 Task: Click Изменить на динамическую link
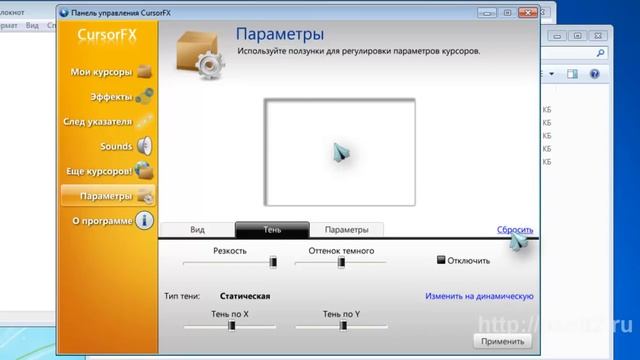pyautogui.click(x=479, y=296)
